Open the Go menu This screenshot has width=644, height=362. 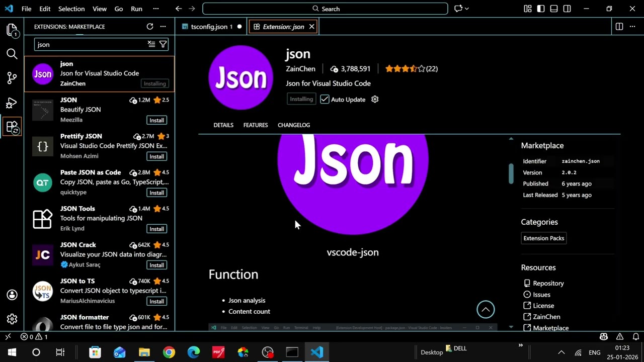click(119, 9)
